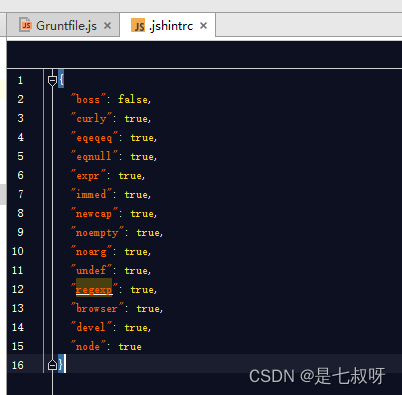The image size is (402, 395).
Task: Click the "node" key
Action: pos(88,346)
